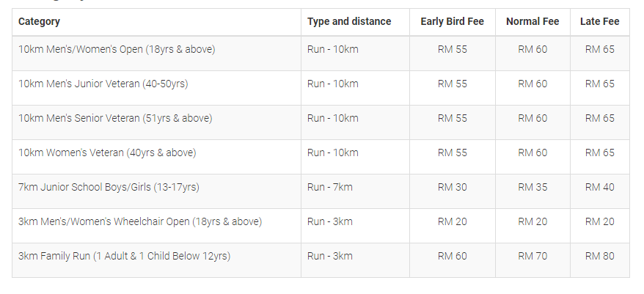The width and height of the screenshot is (644, 294).
Task: Click the Type and distance header
Action: point(349,22)
